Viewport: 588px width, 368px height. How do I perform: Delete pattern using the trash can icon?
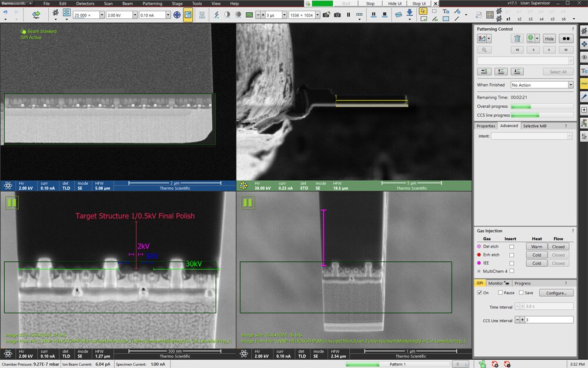517,38
